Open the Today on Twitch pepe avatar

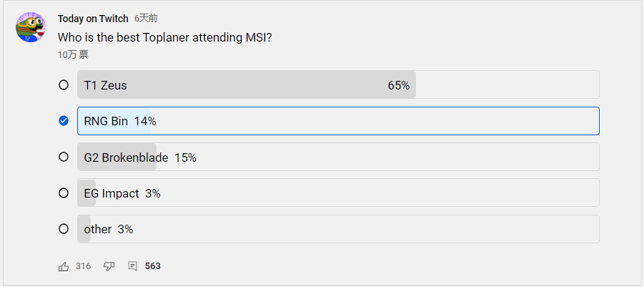31,27
